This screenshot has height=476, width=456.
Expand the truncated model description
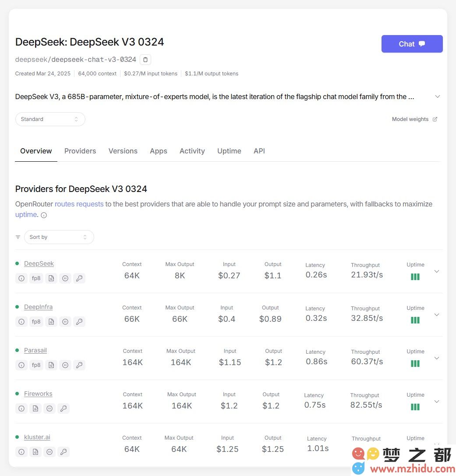pos(437,96)
